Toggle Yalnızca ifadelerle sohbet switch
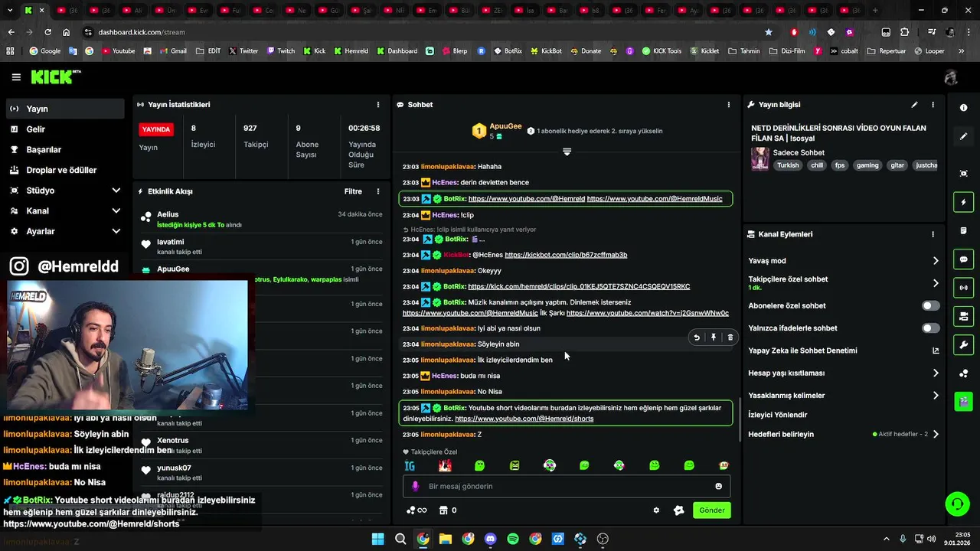The height and width of the screenshot is (551, 980). tap(930, 328)
